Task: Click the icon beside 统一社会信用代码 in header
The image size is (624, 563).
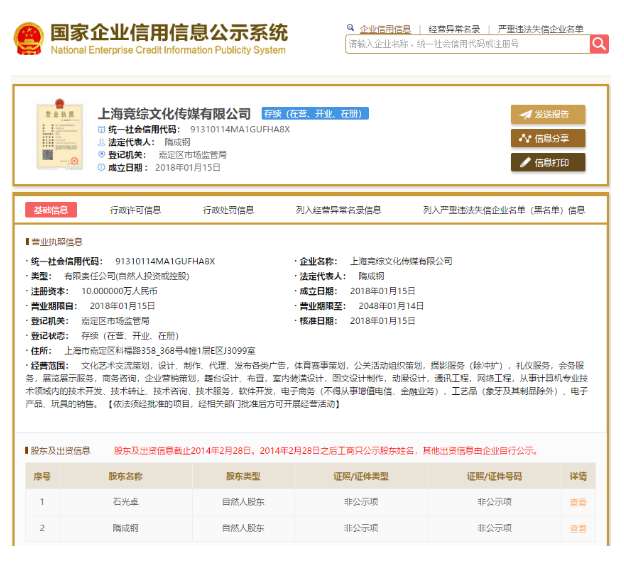Action: [x=101, y=129]
